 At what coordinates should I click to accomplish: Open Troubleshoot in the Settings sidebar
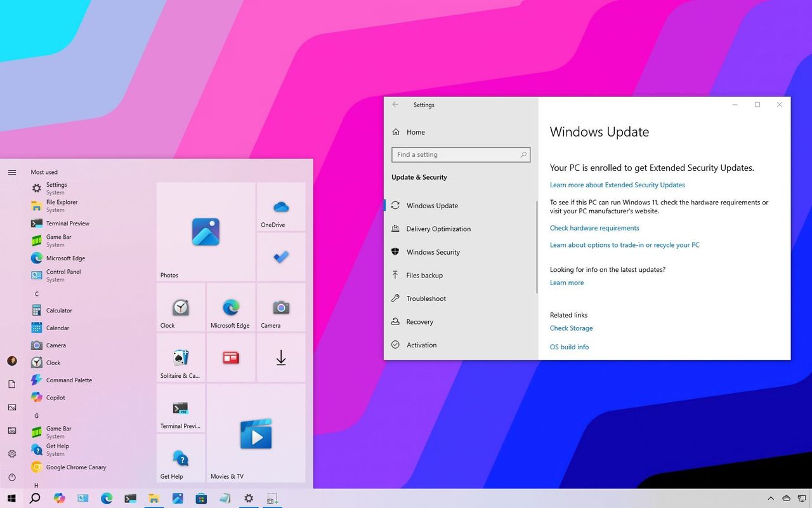[426, 298]
